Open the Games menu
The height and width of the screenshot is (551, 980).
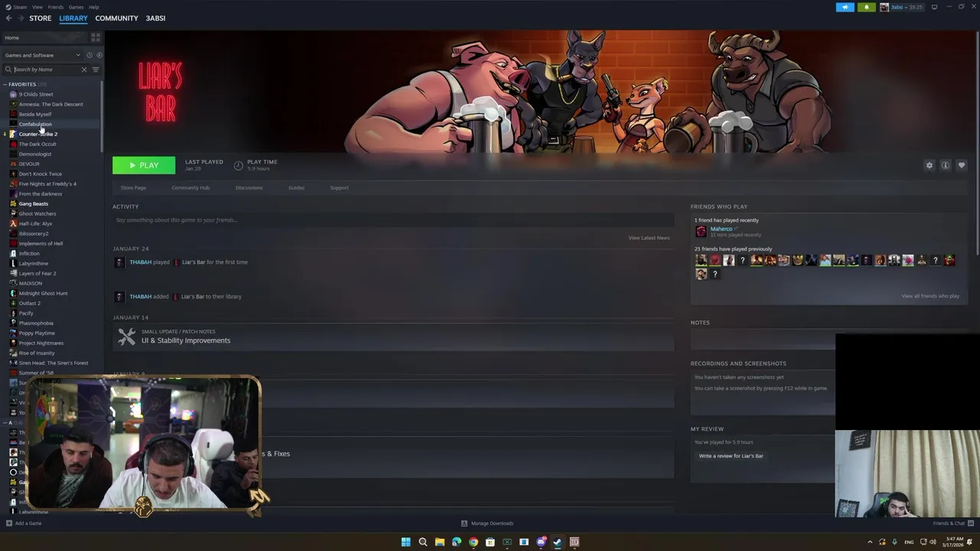[x=76, y=7]
